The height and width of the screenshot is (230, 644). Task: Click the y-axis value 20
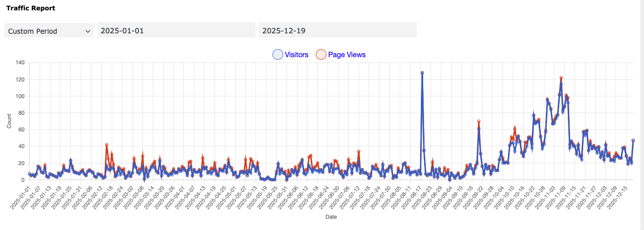pos(22,163)
